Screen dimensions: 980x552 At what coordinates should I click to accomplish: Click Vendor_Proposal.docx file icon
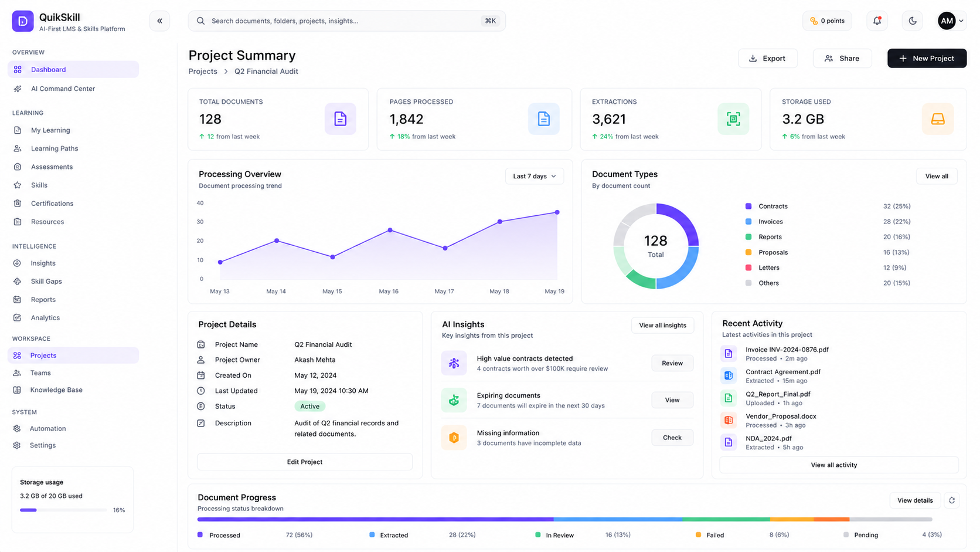(729, 420)
